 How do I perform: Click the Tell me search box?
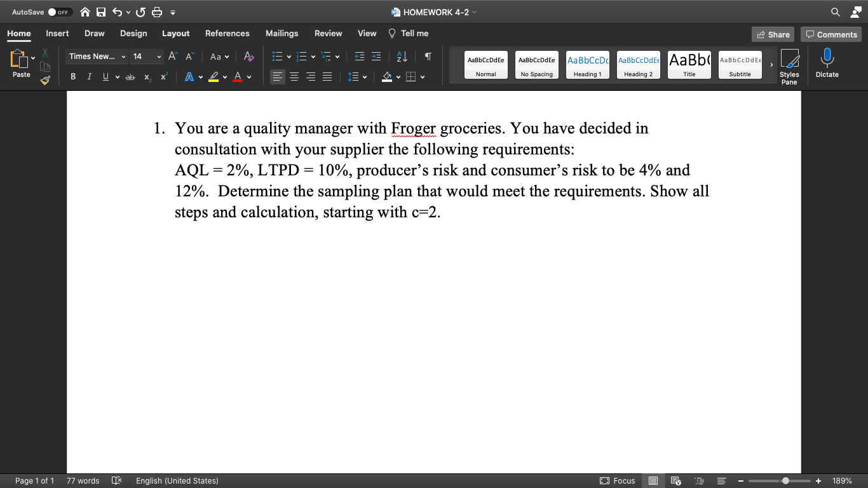pos(408,34)
